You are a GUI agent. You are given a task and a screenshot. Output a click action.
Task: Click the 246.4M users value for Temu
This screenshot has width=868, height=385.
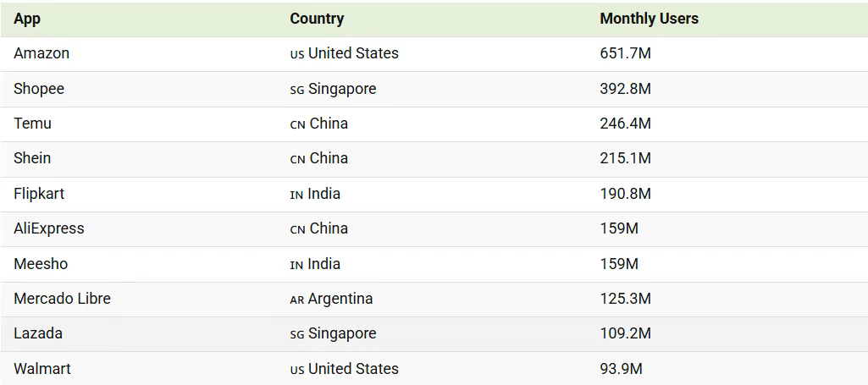point(625,124)
